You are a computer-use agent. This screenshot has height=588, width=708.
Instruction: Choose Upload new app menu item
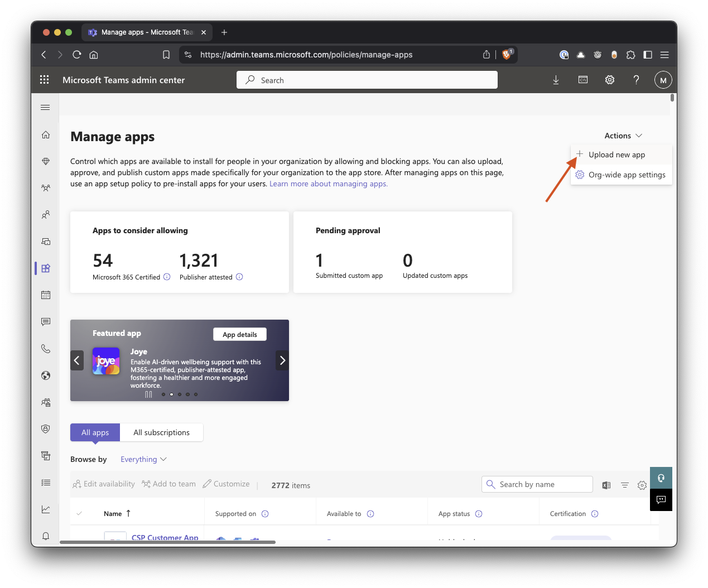617,155
